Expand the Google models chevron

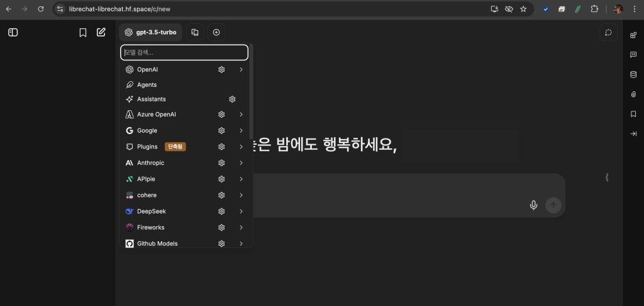tap(241, 130)
